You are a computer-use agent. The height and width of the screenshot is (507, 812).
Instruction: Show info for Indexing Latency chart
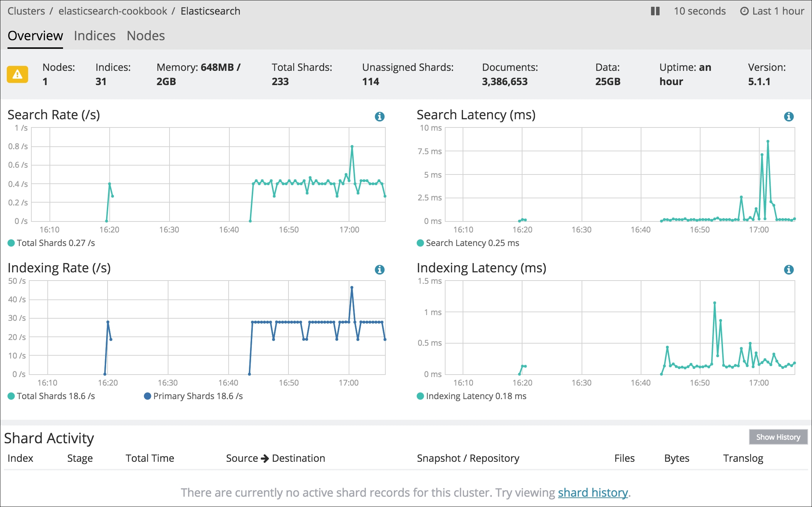pos(789,270)
